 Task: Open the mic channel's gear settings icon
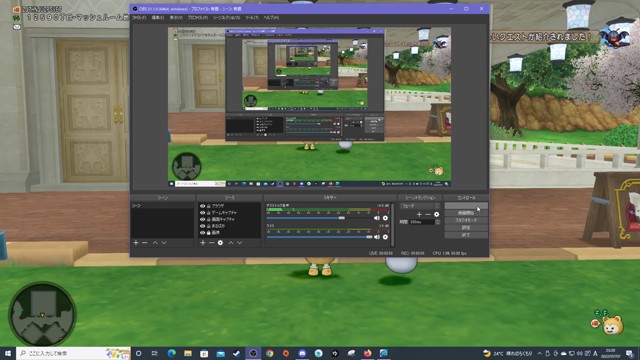point(385,237)
